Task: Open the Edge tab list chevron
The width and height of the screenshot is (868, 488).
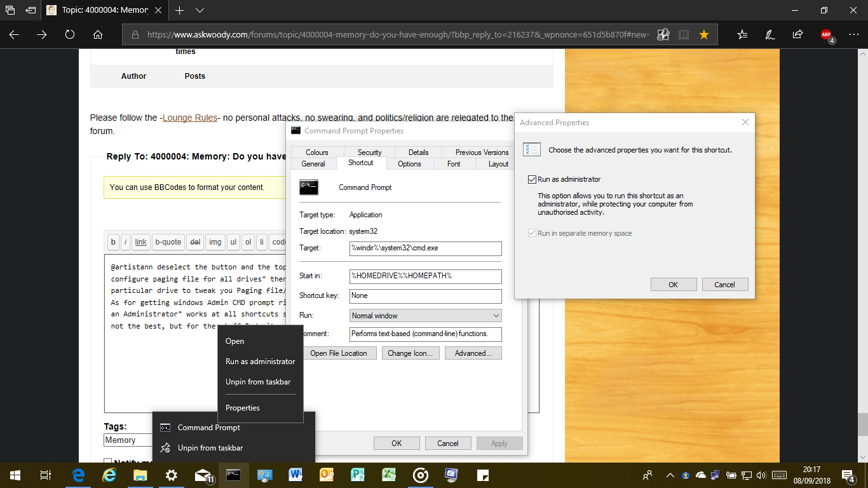Action: (200, 11)
